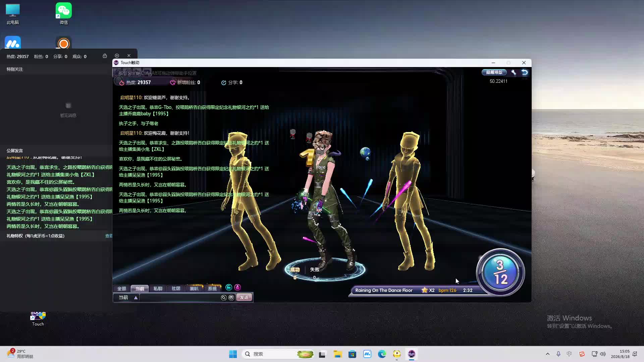
Task: Switch to the 喇叭 chat tab
Action: click(194, 289)
